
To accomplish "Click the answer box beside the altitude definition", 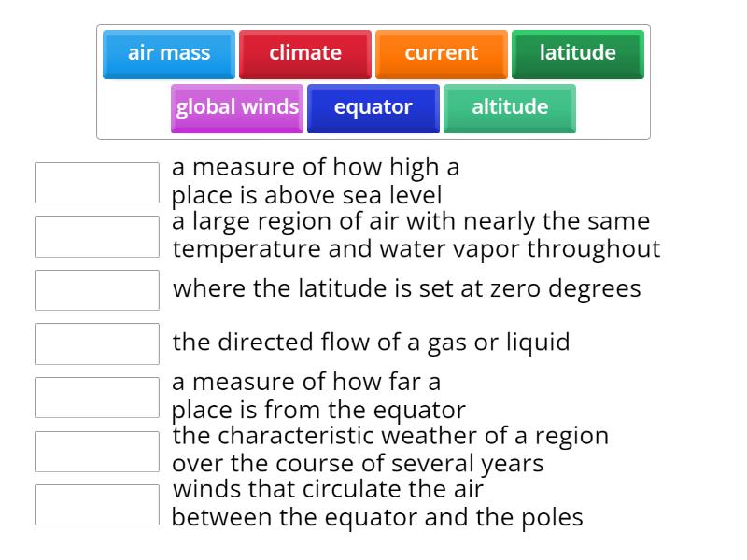I will (97, 182).
